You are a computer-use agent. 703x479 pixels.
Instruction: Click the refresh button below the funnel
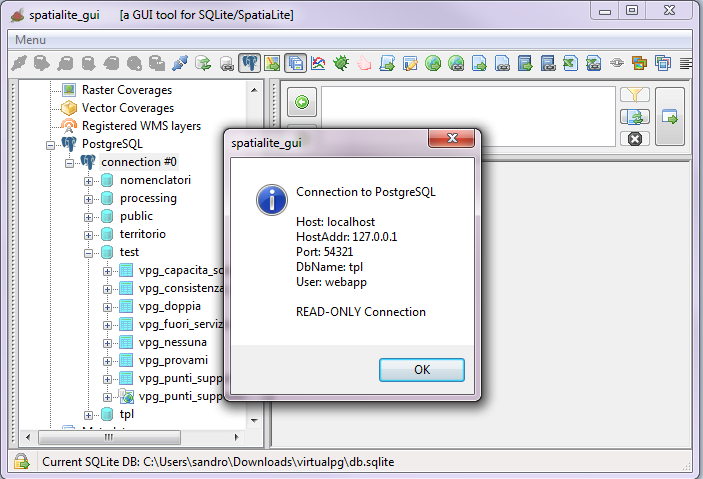click(x=635, y=117)
